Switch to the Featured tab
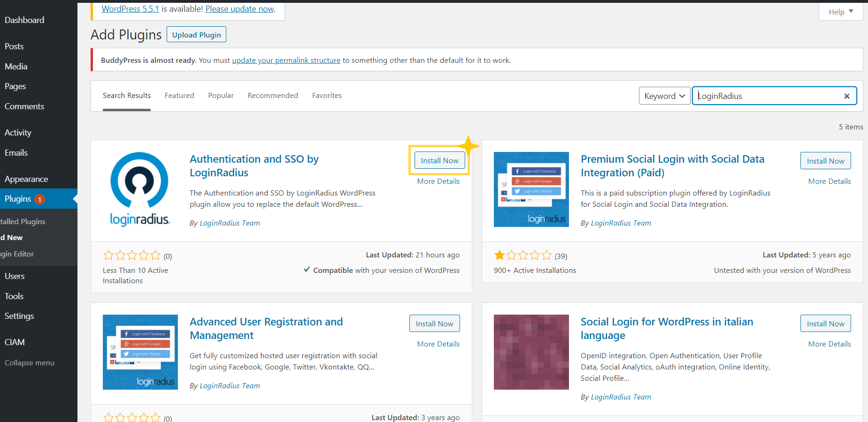Image resolution: width=868 pixels, height=422 pixels. pos(179,96)
